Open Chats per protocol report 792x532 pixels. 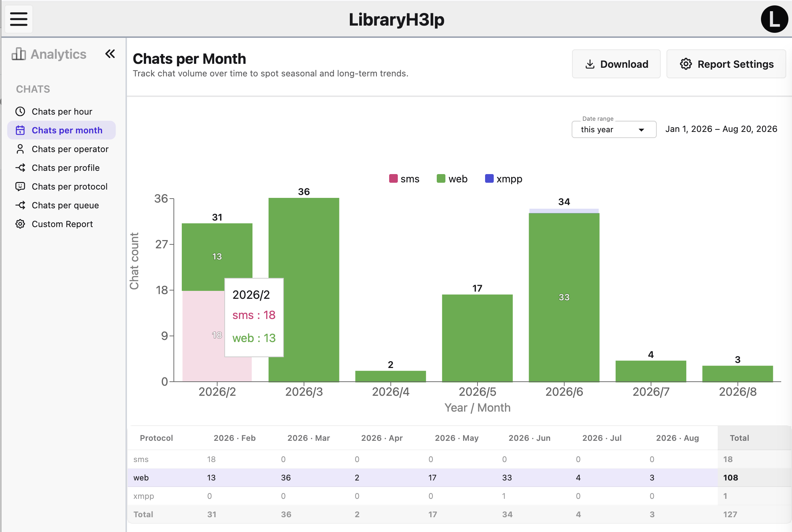(61, 186)
